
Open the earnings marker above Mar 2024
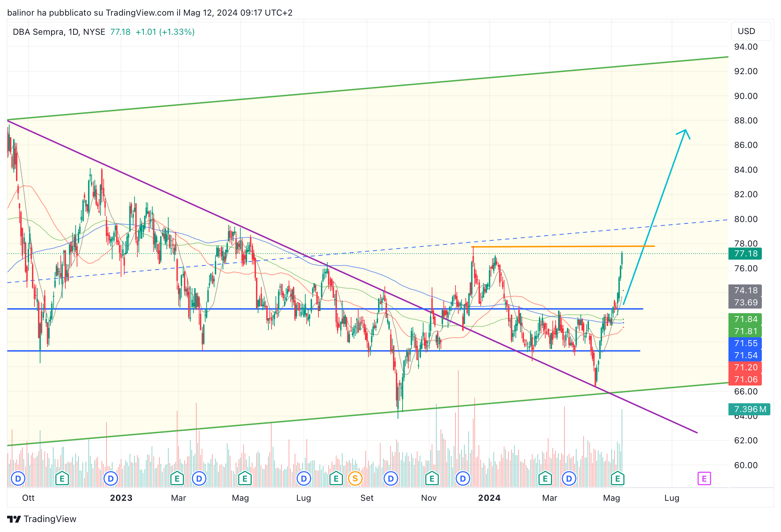click(545, 479)
